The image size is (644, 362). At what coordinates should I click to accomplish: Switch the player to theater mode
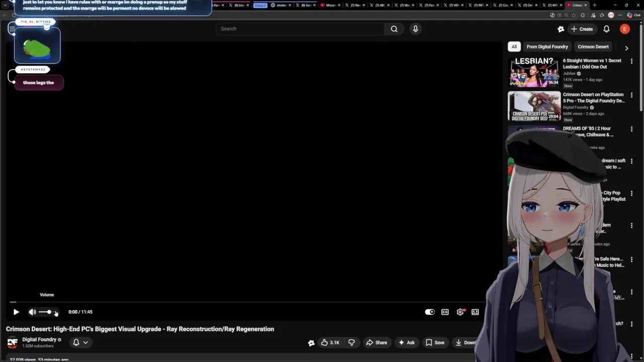click(475, 312)
